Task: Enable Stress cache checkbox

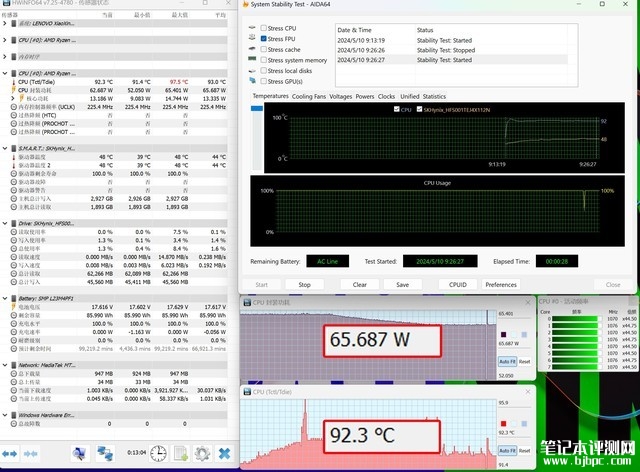Action: click(264, 49)
